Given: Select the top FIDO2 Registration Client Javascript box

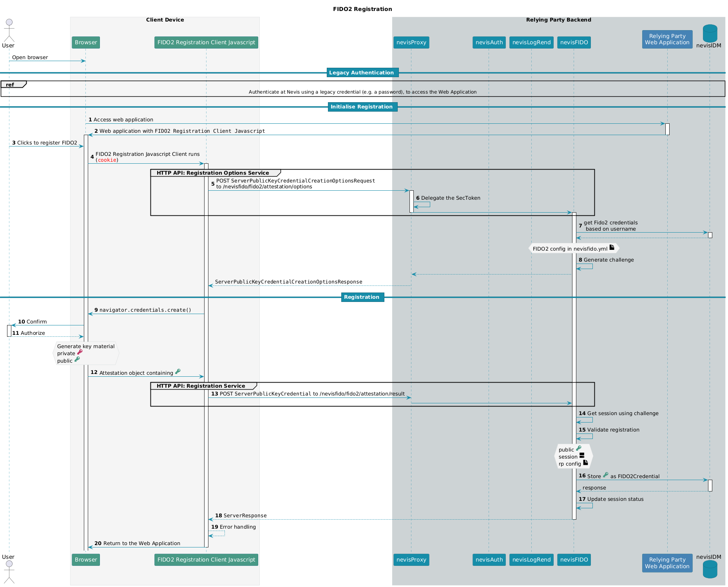Looking at the screenshot, I should pos(206,42).
